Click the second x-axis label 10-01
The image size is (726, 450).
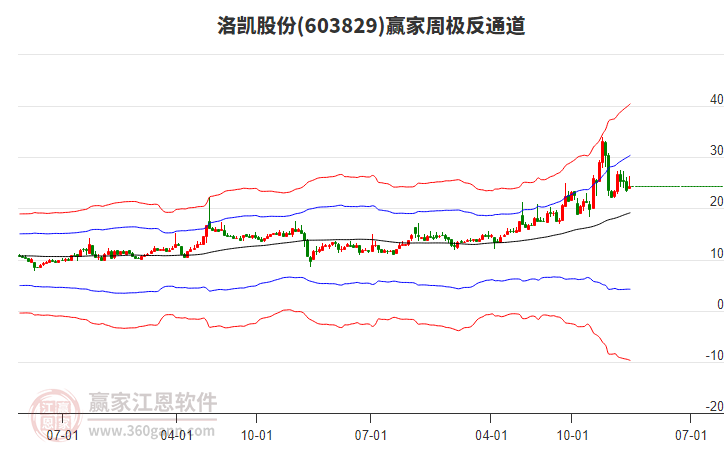pos(572,436)
